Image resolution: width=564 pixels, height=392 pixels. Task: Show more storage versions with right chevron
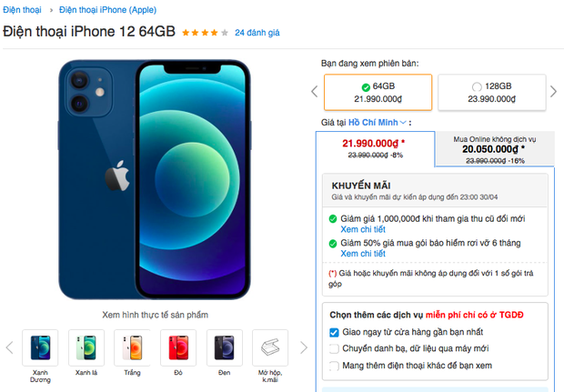coord(553,91)
